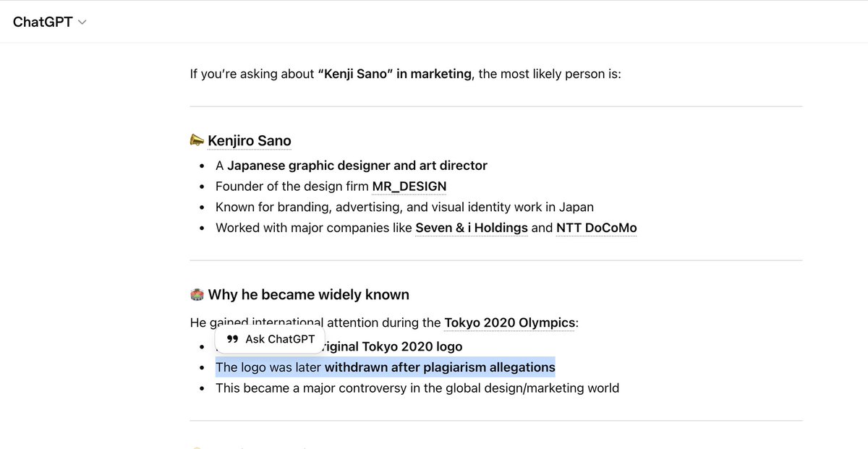Open the MR_DESIGN entity link
This screenshot has width=868, height=449.
click(409, 186)
